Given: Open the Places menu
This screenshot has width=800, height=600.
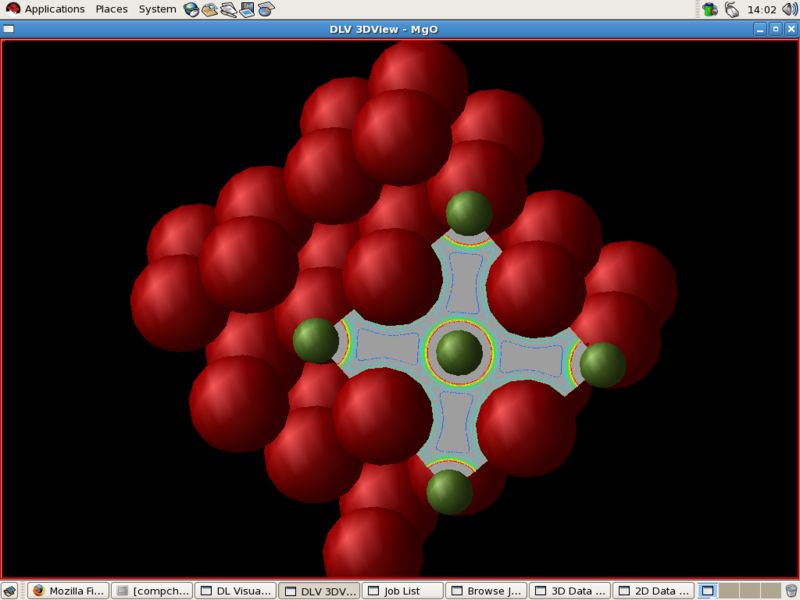Looking at the screenshot, I should pos(111,9).
